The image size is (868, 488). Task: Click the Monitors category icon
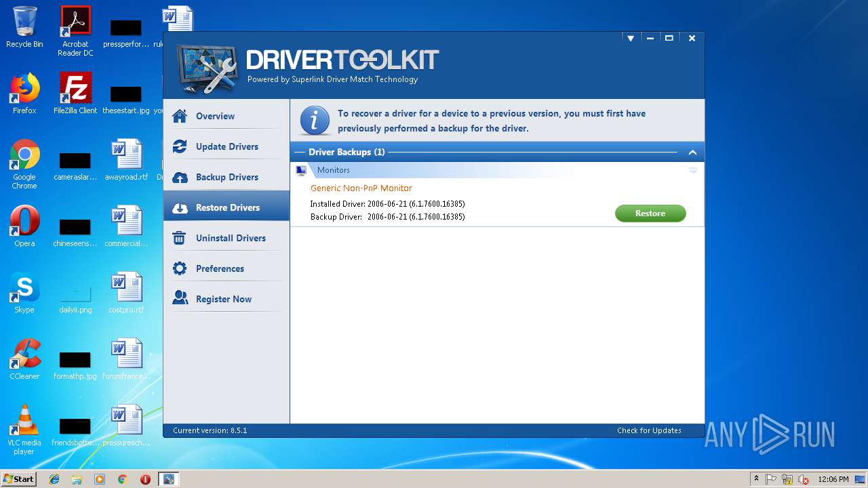[x=302, y=171]
